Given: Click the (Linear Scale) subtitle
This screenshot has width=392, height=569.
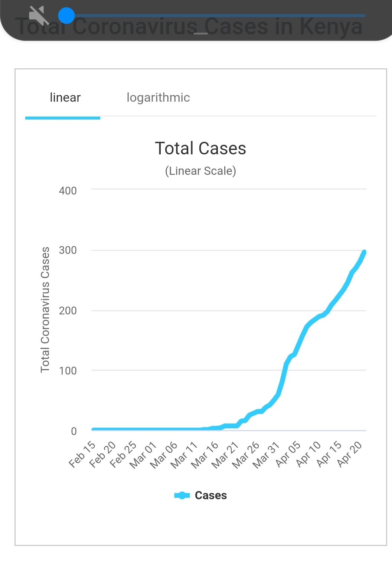Looking at the screenshot, I should (200, 171).
